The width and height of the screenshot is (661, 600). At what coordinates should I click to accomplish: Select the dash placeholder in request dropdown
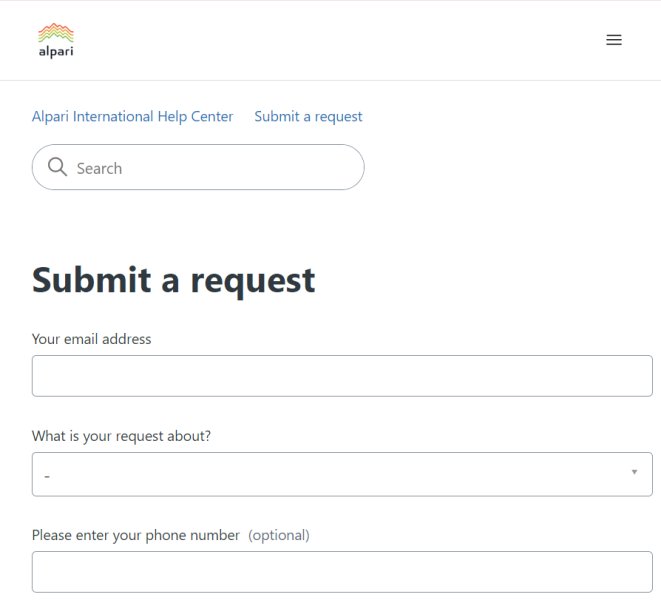(47, 476)
